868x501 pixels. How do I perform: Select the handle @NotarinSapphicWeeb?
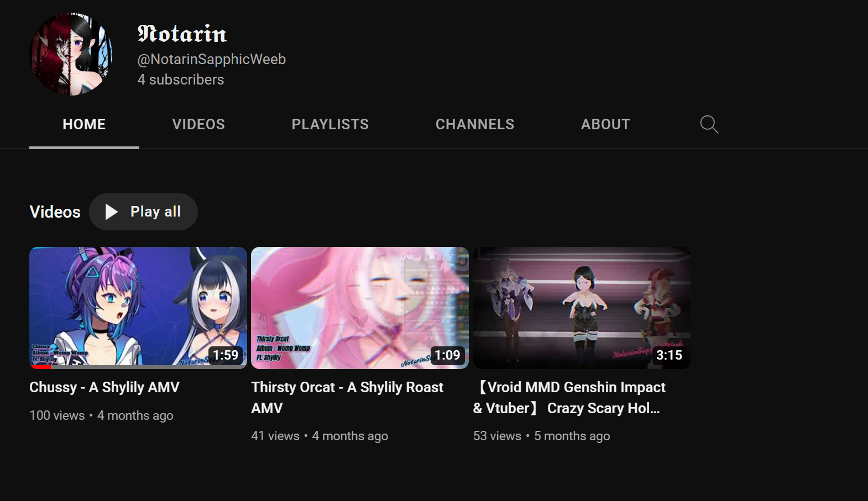click(x=212, y=59)
